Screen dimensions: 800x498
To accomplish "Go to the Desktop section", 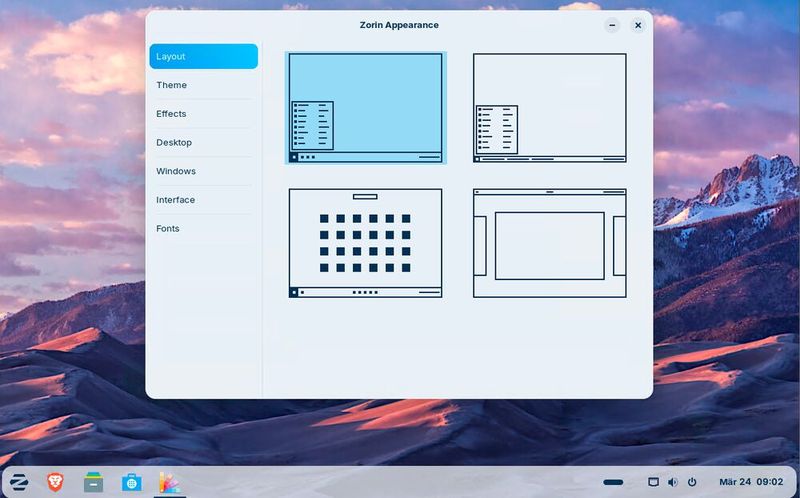I will pos(204,142).
